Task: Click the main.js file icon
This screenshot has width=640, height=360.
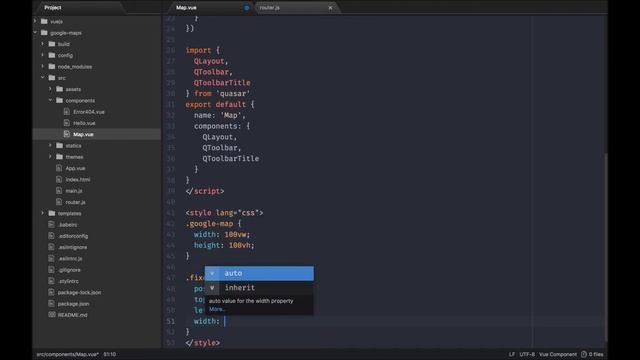Action: [x=59, y=191]
